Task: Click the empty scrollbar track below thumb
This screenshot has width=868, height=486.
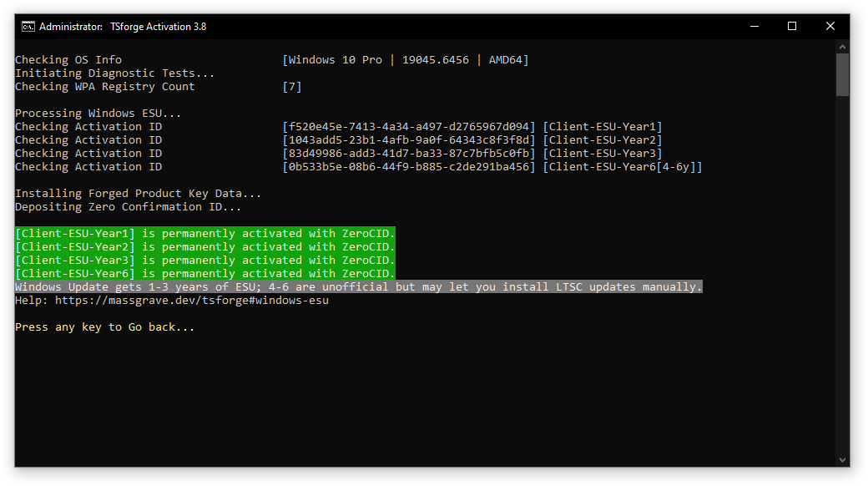Action: point(842,276)
